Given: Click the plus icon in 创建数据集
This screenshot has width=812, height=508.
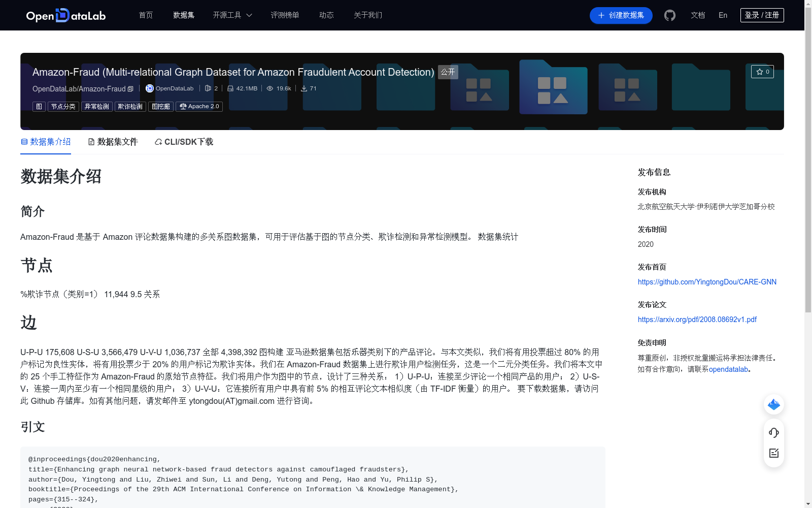Looking at the screenshot, I should click(601, 15).
